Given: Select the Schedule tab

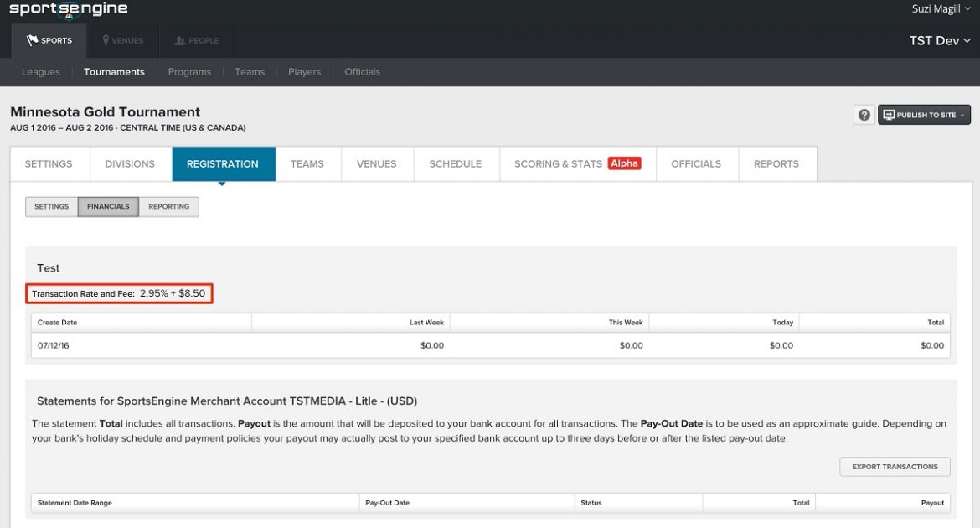Looking at the screenshot, I should 456,163.
